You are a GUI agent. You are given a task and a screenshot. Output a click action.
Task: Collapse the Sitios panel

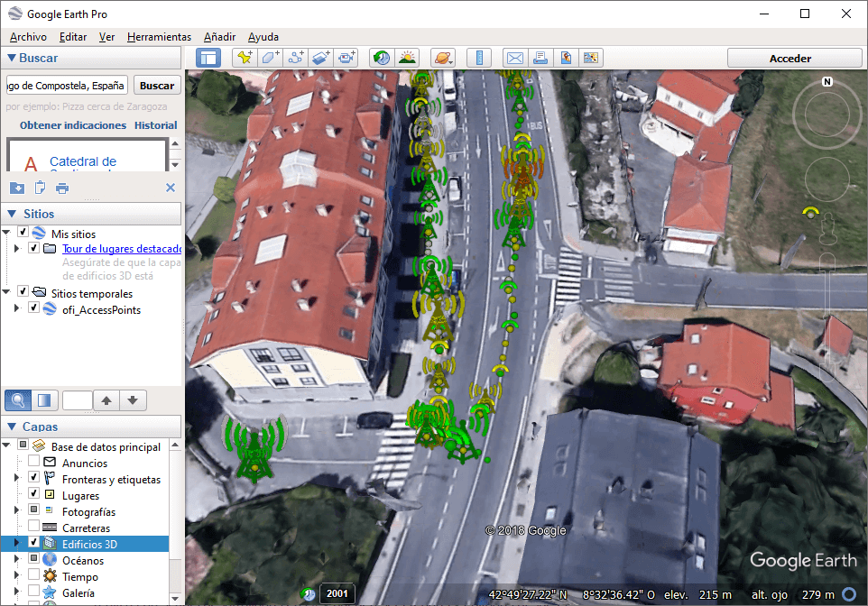coord(12,214)
